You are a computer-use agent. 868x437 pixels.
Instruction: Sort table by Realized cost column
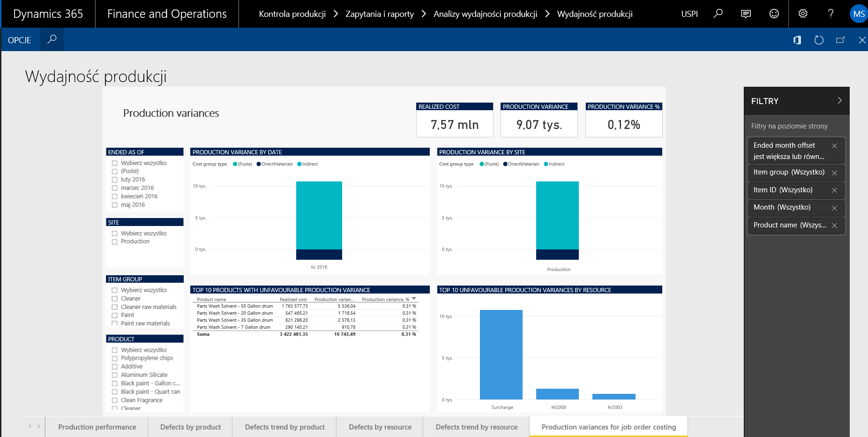293,299
